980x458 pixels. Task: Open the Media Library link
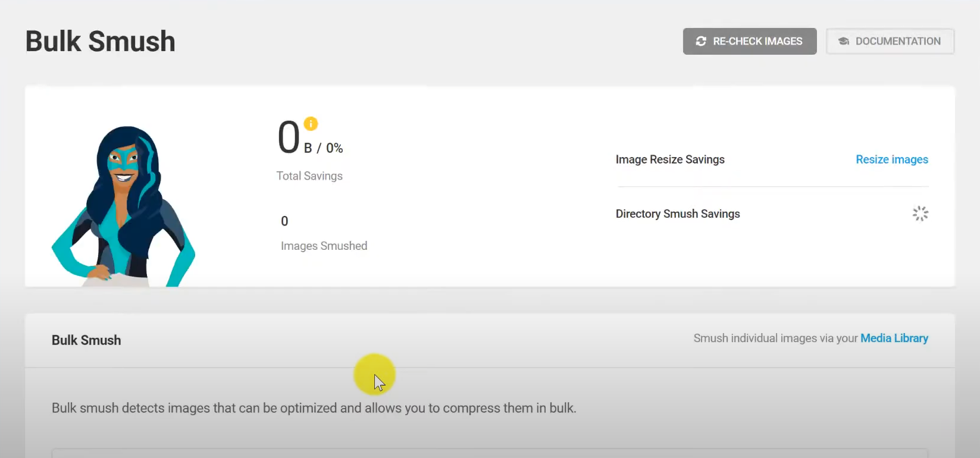[894, 338]
